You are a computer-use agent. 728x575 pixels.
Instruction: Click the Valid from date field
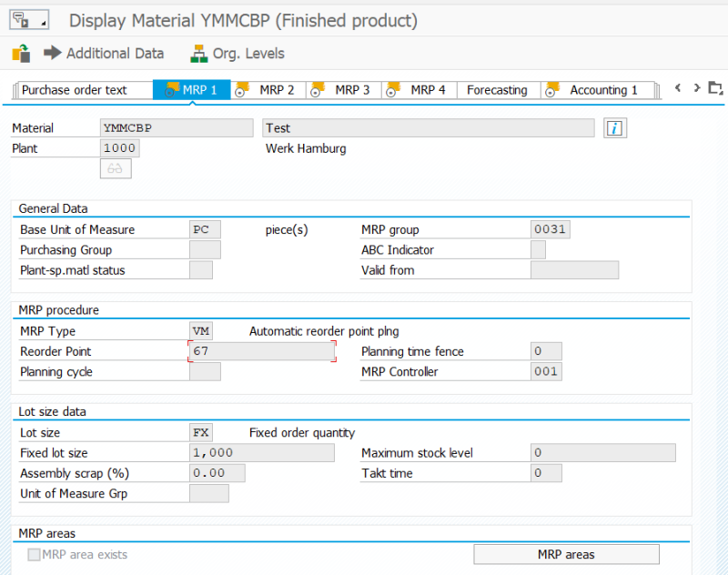coord(575,270)
